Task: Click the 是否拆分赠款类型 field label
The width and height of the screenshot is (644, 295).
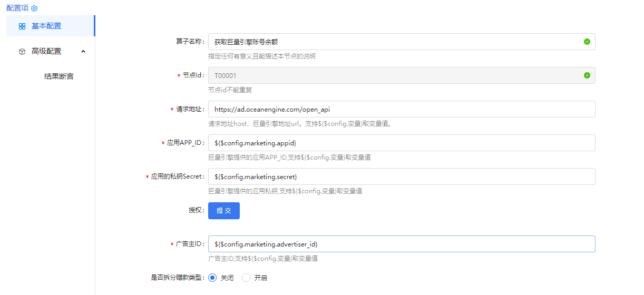Action: tap(177, 278)
